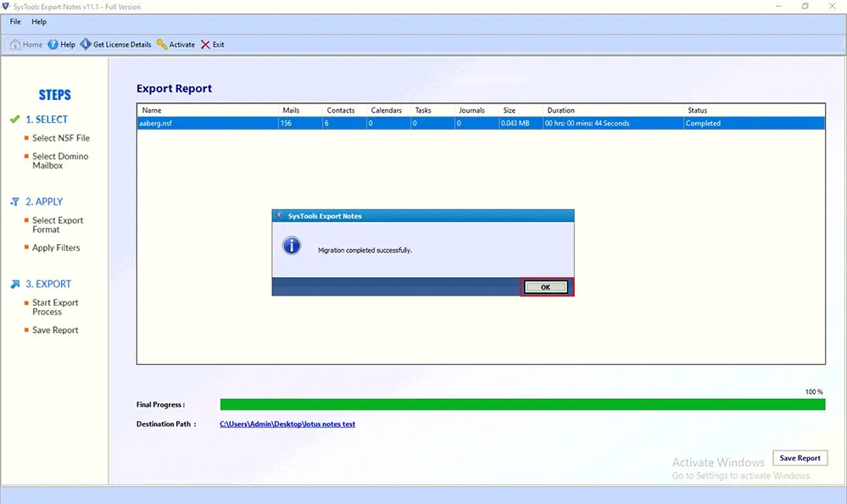The width and height of the screenshot is (847, 504).
Task: Select the Save Report step in sidebar
Action: tap(55, 330)
